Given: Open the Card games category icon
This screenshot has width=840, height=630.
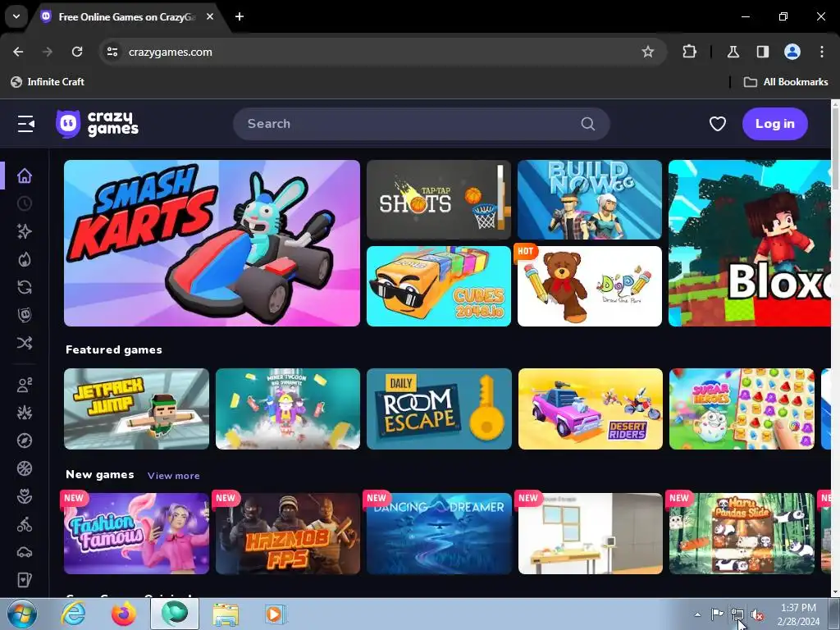Looking at the screenshot, I should [24, 580].
